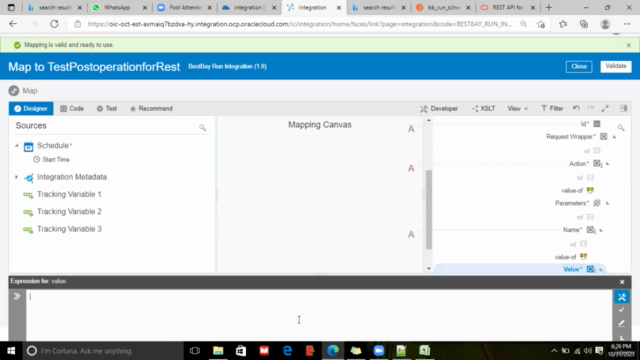This screenshot has width=640, height=360.
Task: Click the target tree scrollbar thumb
Action: click(x=429, y=209)
